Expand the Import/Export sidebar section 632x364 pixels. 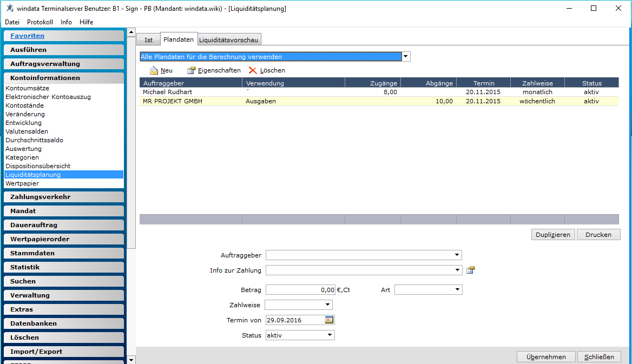[x=64, y=352]
